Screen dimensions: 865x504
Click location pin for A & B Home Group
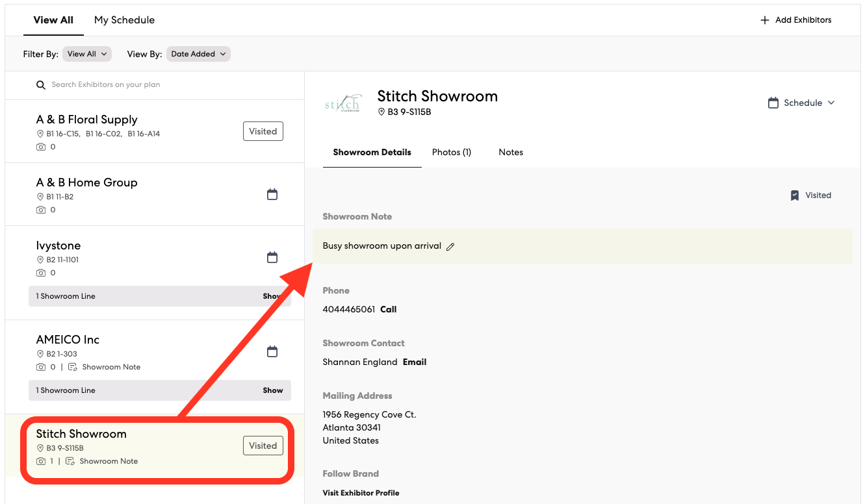pyautogui.click(x=40, y=197)
